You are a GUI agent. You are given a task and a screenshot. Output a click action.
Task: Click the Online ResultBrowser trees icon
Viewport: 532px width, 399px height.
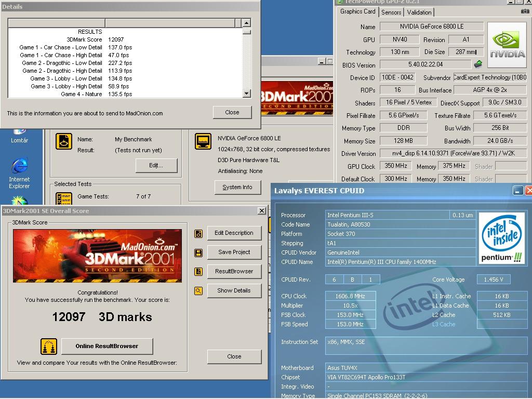[49, 347]
